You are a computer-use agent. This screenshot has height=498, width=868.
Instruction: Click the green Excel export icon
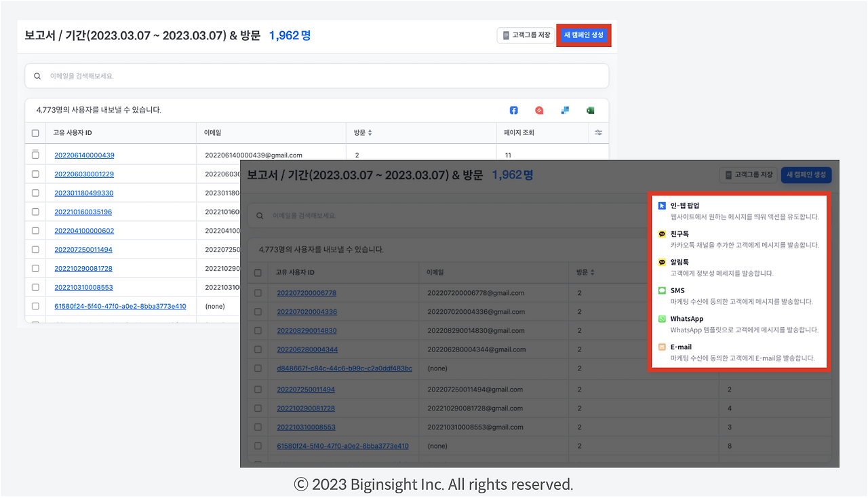[x=589, y=110]
